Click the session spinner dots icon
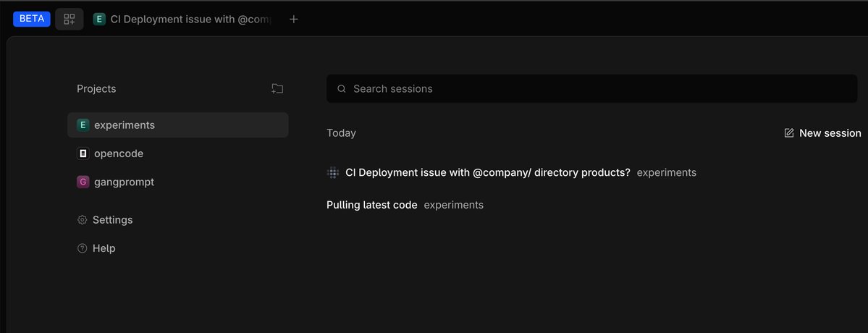Image resolution: width=868 pixels, height=333 pixels. pos(333,172)
